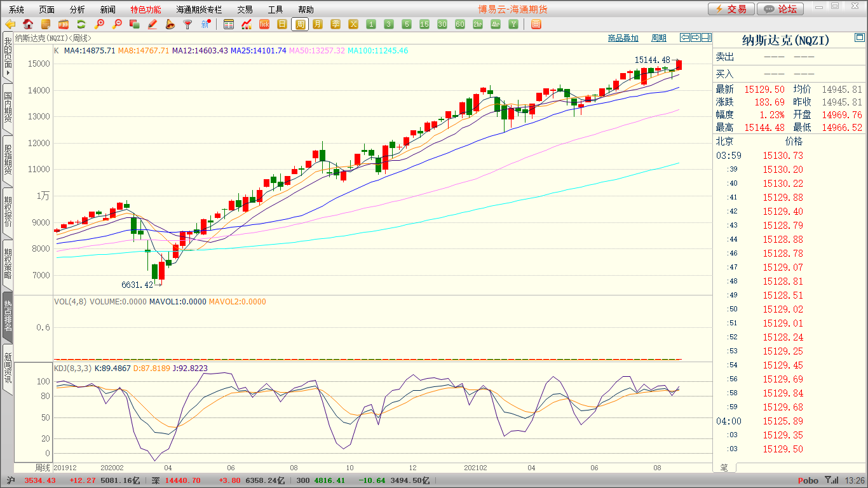Click the signal strength icon in status bar
Image resolution: width=868 pixels, height=488 pixels.
pyautogui.click(x=831, y=480)
